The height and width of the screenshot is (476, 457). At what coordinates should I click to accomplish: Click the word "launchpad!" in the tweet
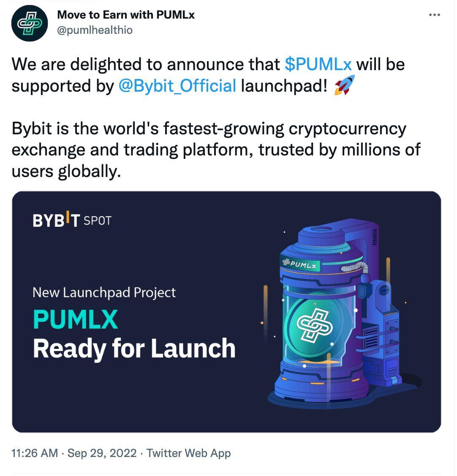[284, 86]
